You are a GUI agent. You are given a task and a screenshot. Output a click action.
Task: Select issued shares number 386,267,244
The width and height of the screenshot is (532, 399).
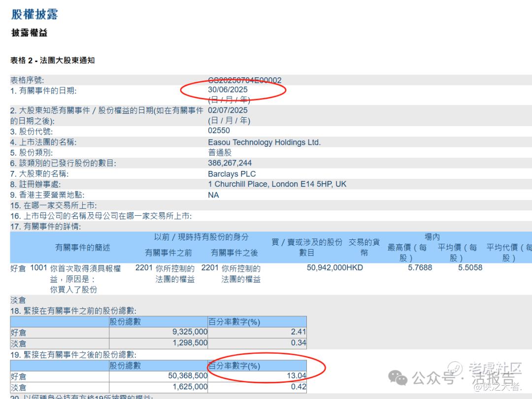(x=230, y=163)
